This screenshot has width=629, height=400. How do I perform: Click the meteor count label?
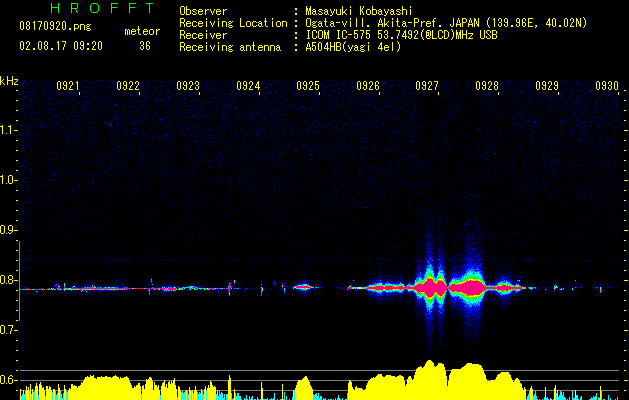click(x=142, y=31)
